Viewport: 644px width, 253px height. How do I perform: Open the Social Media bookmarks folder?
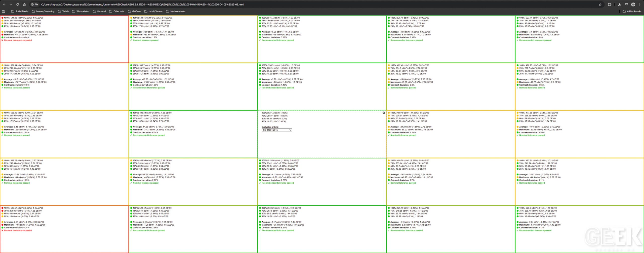click(x=20, y=11)
